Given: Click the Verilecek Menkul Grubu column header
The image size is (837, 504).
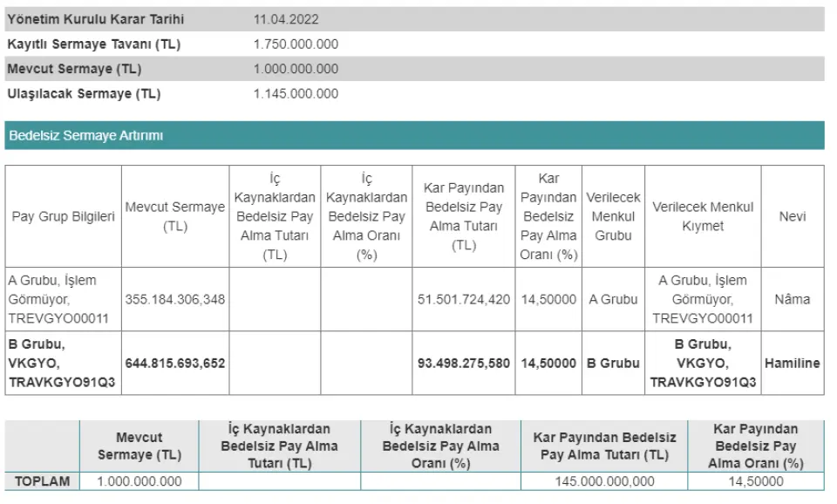Looking at the screenshot, I should coord(613,217).
